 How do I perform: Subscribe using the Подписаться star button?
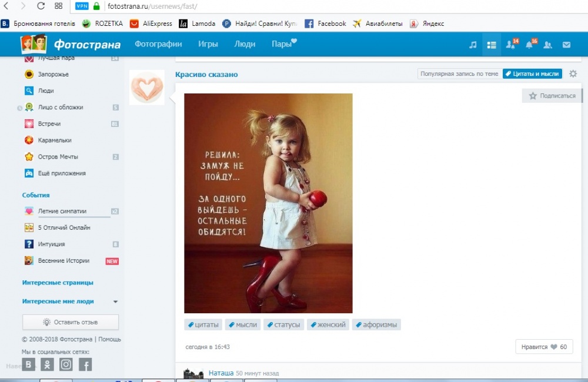(552, 96)
